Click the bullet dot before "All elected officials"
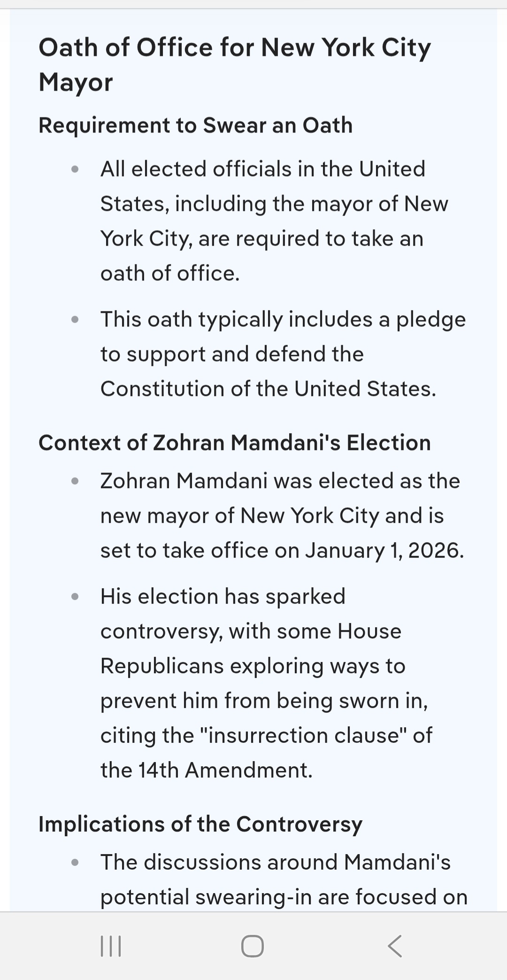This screenshot has width=507, height=980. [75, 169]
